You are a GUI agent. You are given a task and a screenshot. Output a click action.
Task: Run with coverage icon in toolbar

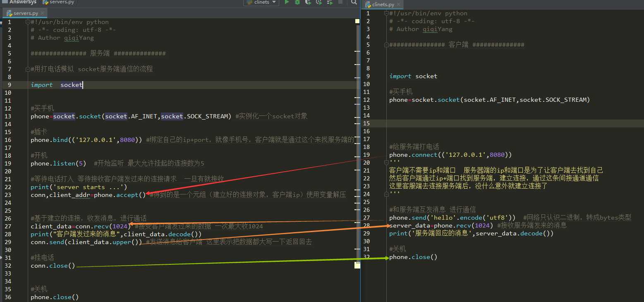tap(308, 2)
